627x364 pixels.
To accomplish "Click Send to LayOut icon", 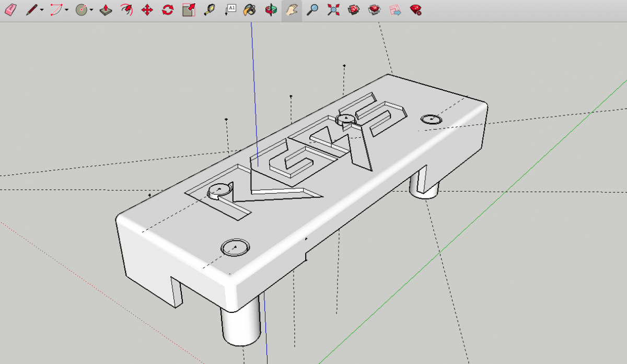I will click(395, 9).
